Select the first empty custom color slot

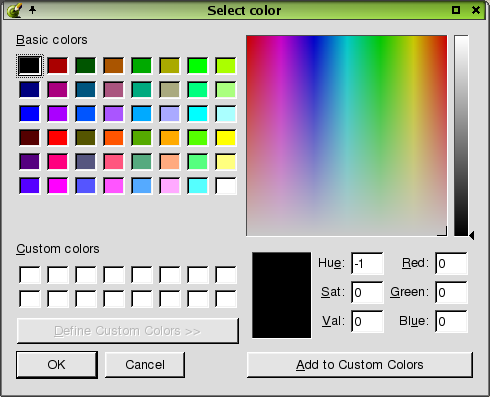click(x=30, y=275)
